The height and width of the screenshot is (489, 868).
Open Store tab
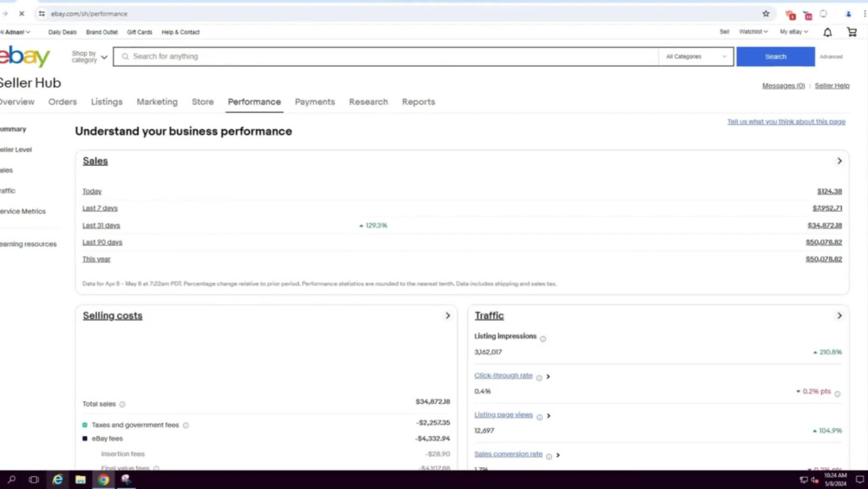pos(202,102)
